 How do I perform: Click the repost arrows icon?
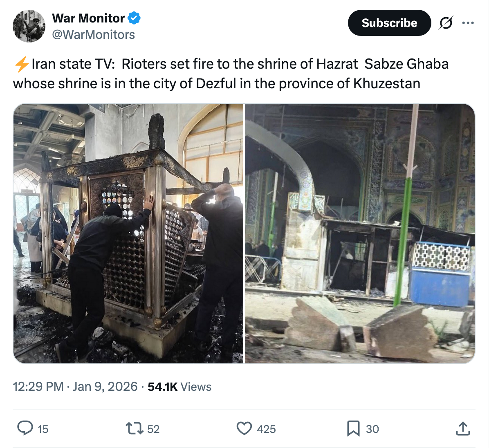[x=134, y=428]
